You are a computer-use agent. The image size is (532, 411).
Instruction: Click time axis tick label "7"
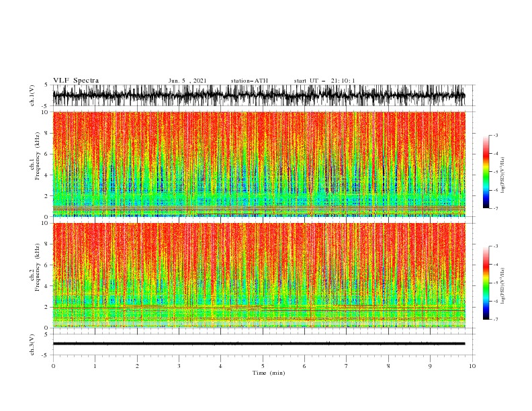click(x=347, y=366)
